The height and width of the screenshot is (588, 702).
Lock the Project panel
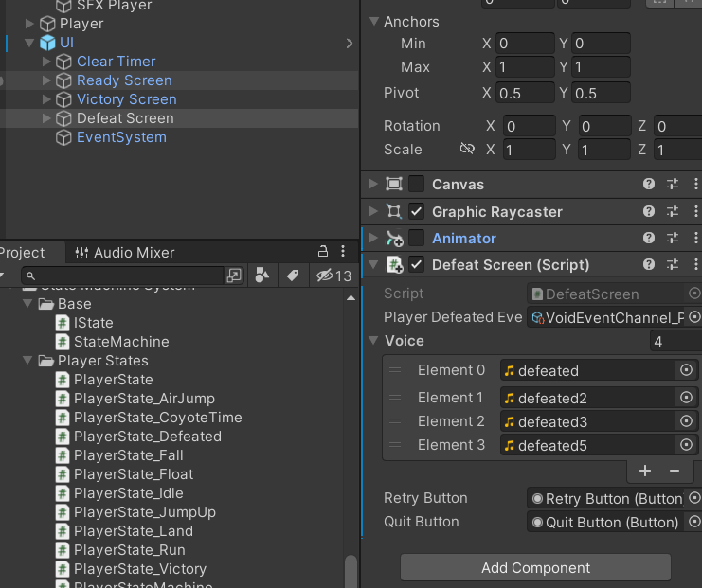coord(323,252)
